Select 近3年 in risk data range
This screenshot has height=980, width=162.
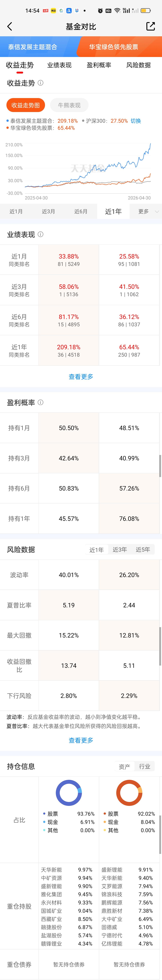coord(120,549)
